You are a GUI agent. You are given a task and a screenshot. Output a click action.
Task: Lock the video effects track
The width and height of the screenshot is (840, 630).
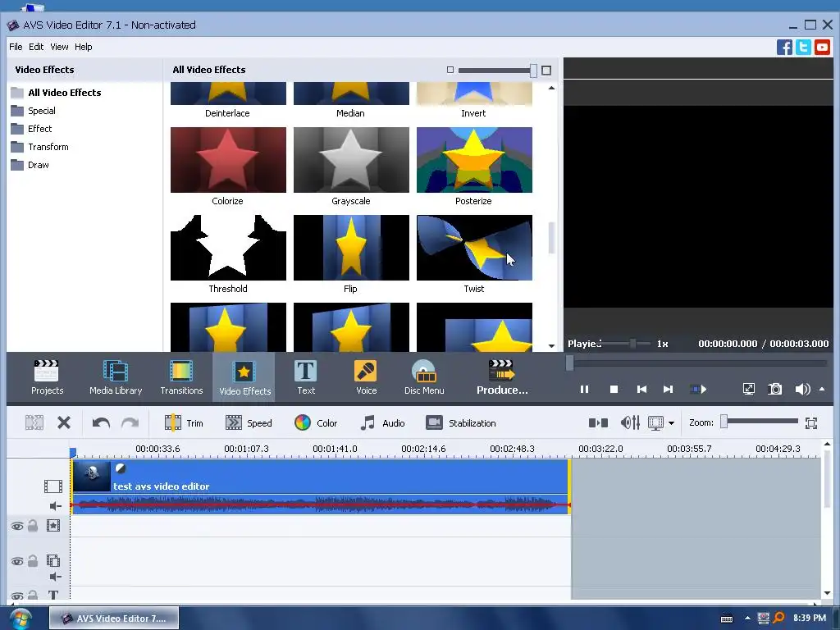(33, 526)
